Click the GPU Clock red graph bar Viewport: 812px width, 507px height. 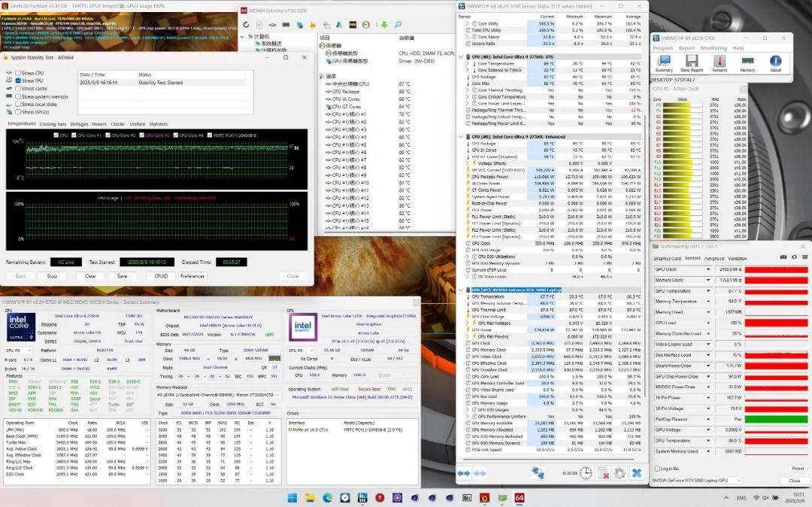776,269
